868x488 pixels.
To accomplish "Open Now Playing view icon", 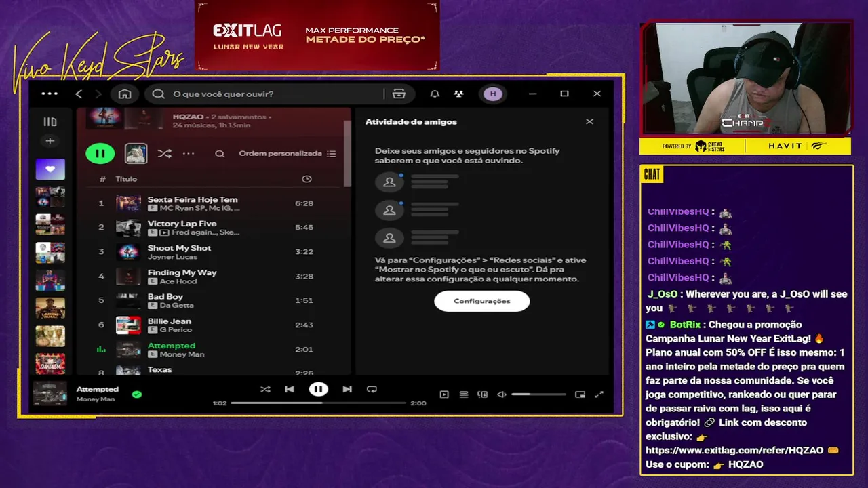I will tap(444, 394).
